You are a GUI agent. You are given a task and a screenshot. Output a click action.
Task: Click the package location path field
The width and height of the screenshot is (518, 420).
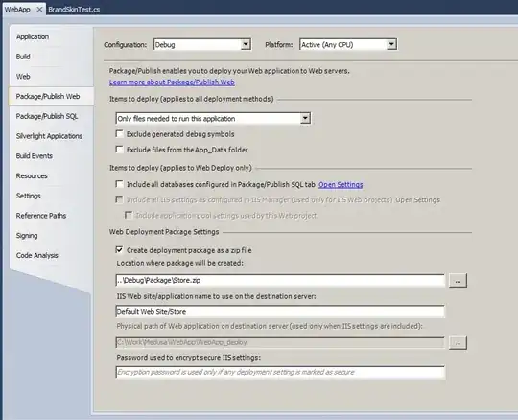pos(280,280)
